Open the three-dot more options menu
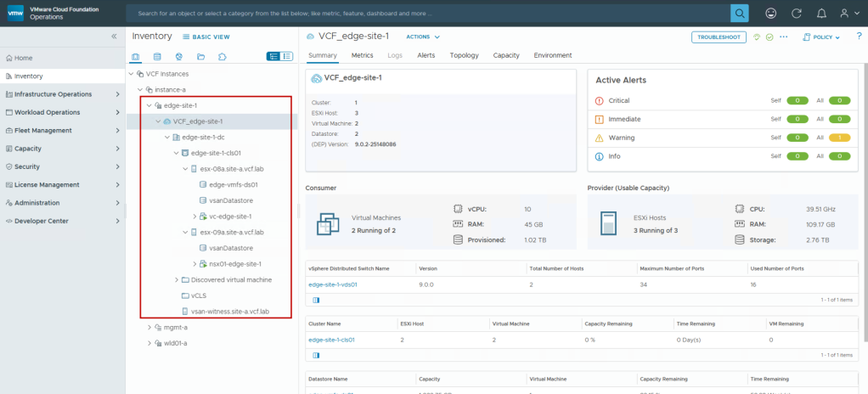868x394 pixels. pos(783,37)
